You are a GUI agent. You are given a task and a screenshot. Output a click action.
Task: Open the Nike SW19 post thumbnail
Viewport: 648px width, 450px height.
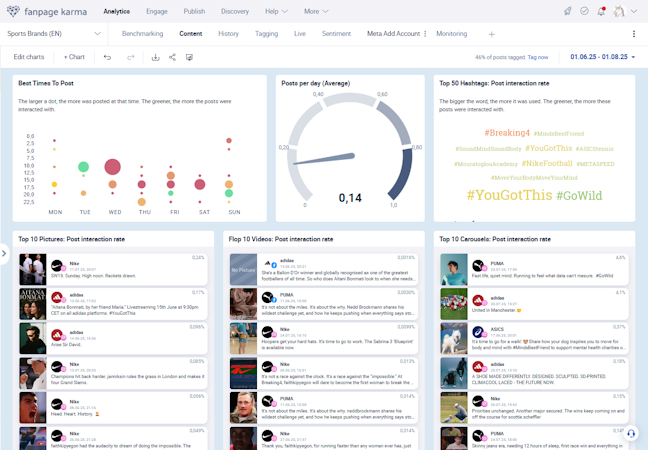point(33,269)
